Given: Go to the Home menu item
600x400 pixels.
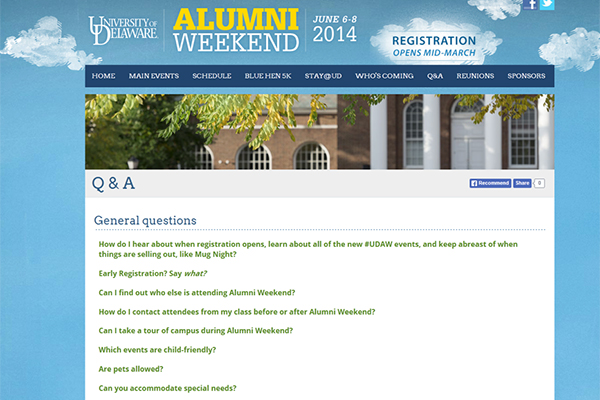Looking at the screenshot, I should point(103,76).
